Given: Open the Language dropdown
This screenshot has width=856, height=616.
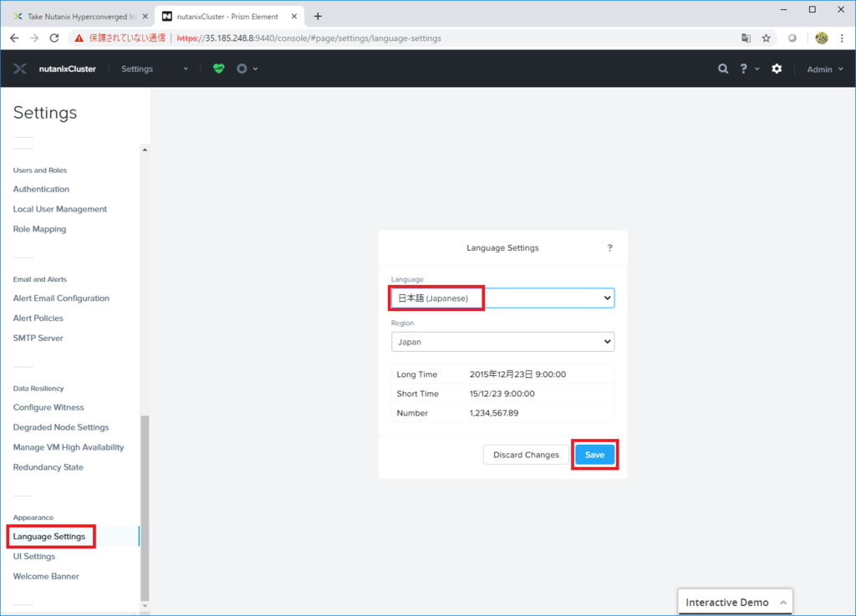Looking at the screenshot, I should tap(502, 298).
